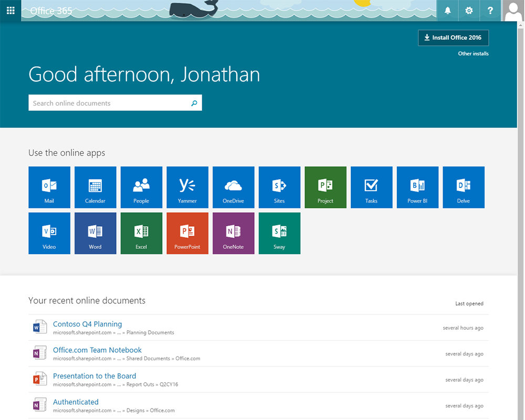Open the Sites app tile

click(279, 187)
